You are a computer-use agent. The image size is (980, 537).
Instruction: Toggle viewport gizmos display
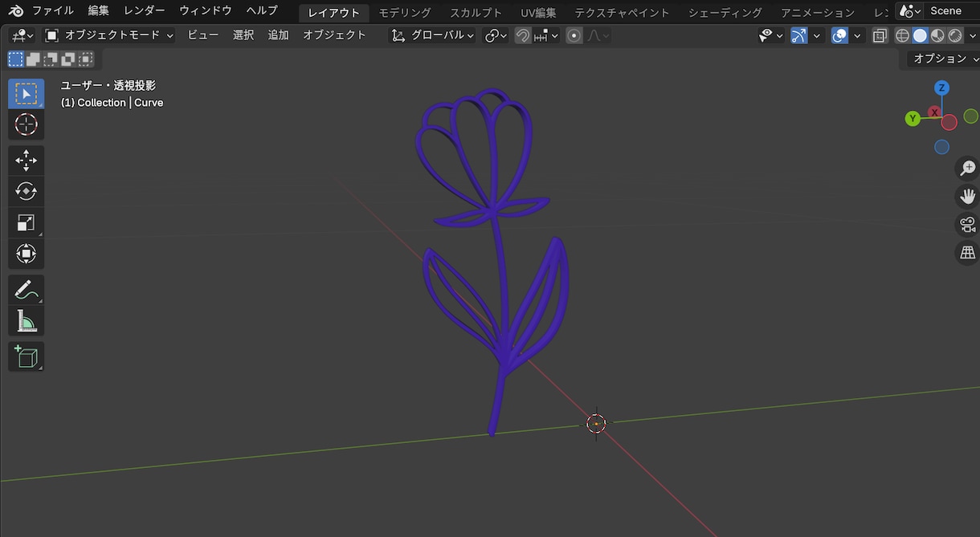tap(798, 35)
